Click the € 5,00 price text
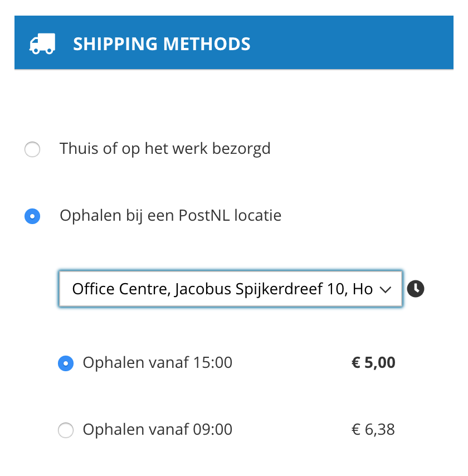Screen dimensions: 468x476 (x=373, y=362)
